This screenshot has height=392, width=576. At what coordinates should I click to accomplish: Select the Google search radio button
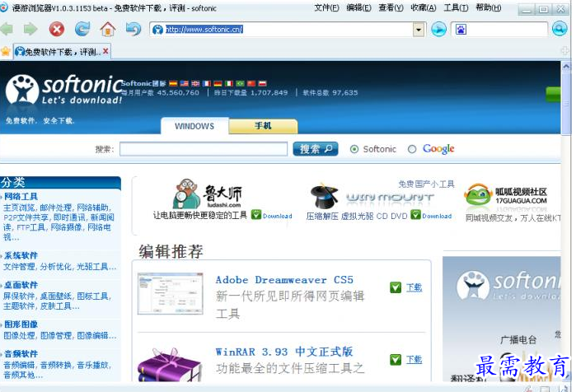412,149
